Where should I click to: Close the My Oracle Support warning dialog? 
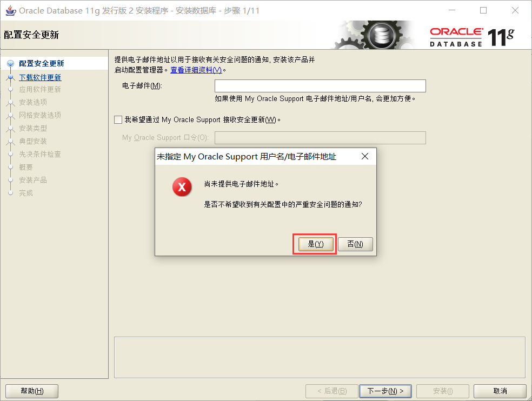(365, 156)
